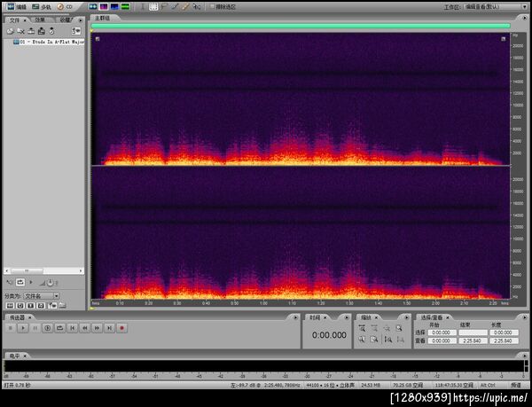
Task: Click the view end time field 2:25.840
Action: (x=473, y=340)
